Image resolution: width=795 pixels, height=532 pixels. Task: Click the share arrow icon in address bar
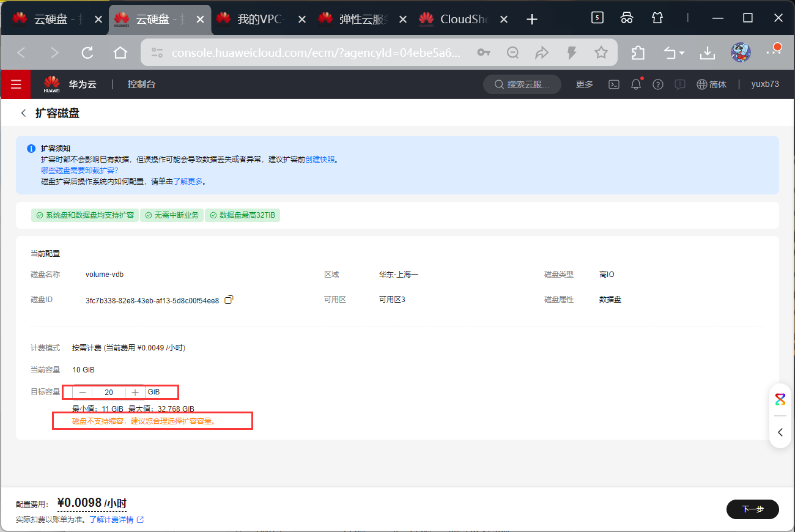click(x=542, y=53)
